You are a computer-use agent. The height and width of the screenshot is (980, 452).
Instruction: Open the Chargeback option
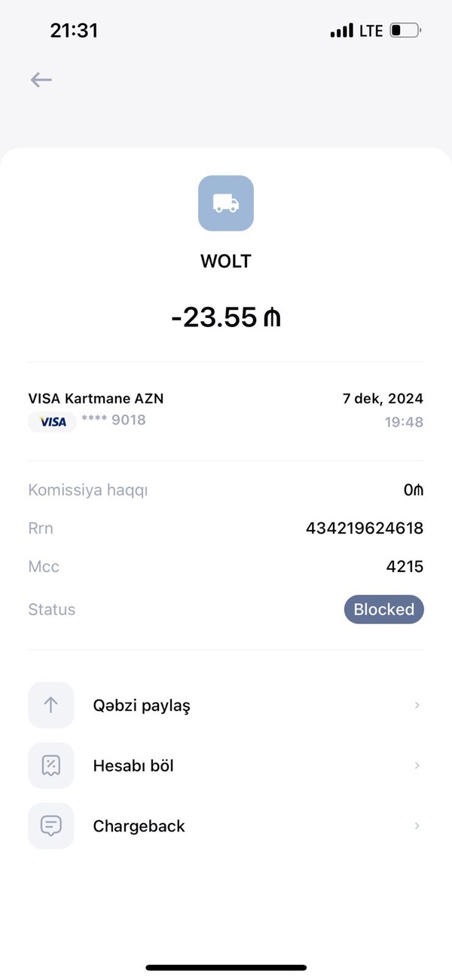pyautogui.click(x=226, y=825)
